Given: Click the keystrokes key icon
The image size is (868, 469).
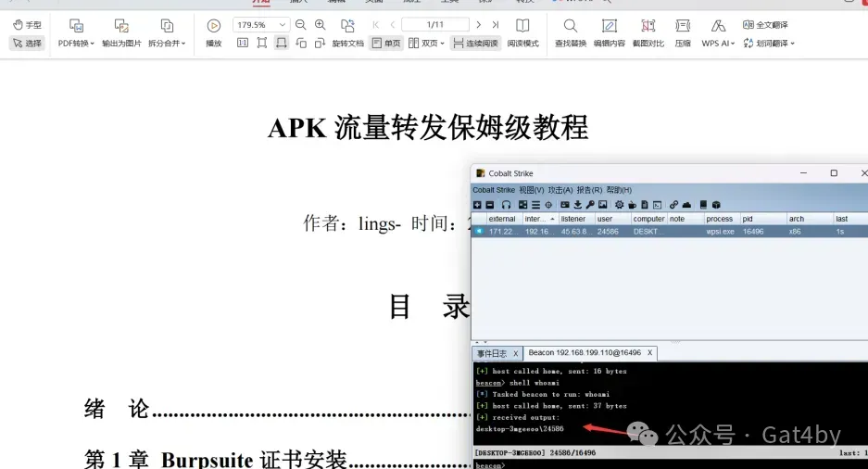Looking at the screenshot, I should (x=590, y=205).
